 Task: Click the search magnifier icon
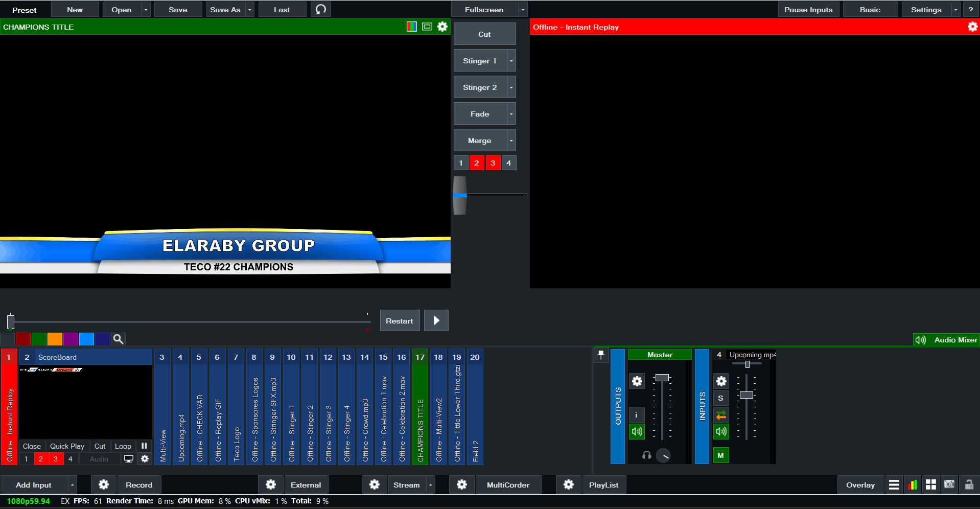point(118,339)
